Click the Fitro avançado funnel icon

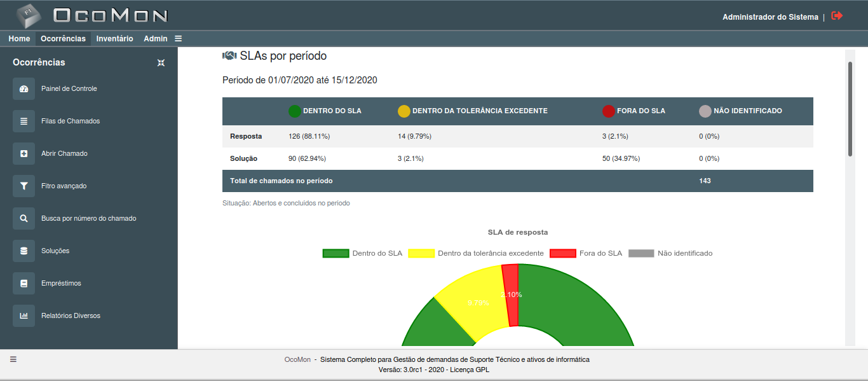(24, 186)
